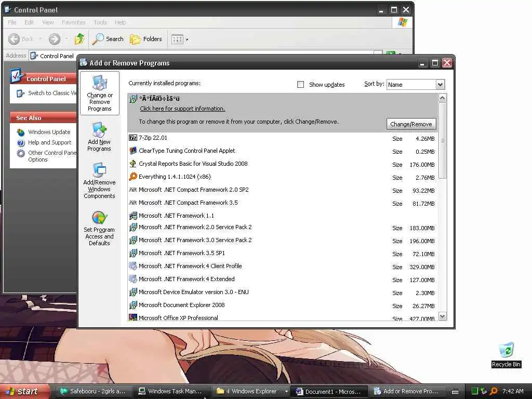Select Microsoft .NET Framework 3.5 SP1 row
532x399 pixels.
click(283, 254)
